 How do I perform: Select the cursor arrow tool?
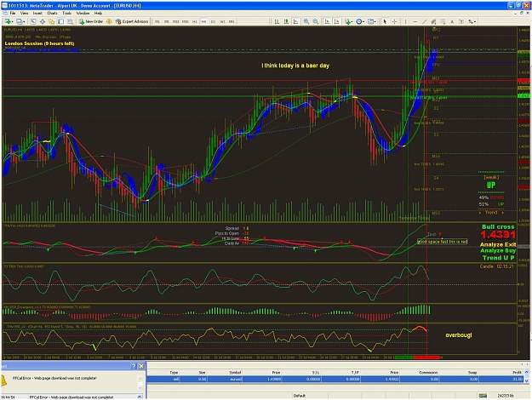pyautogui.click(x=385, y=21)
